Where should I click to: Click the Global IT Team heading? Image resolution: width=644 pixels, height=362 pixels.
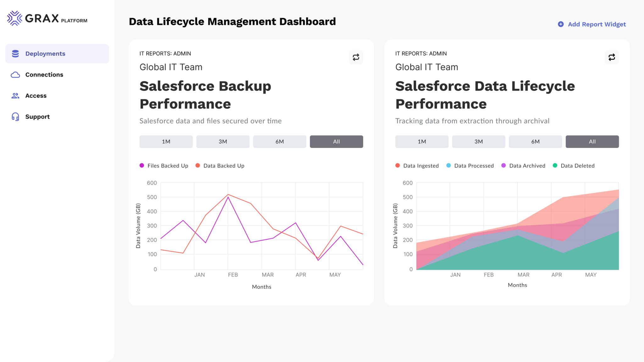(x=171, y=67)
